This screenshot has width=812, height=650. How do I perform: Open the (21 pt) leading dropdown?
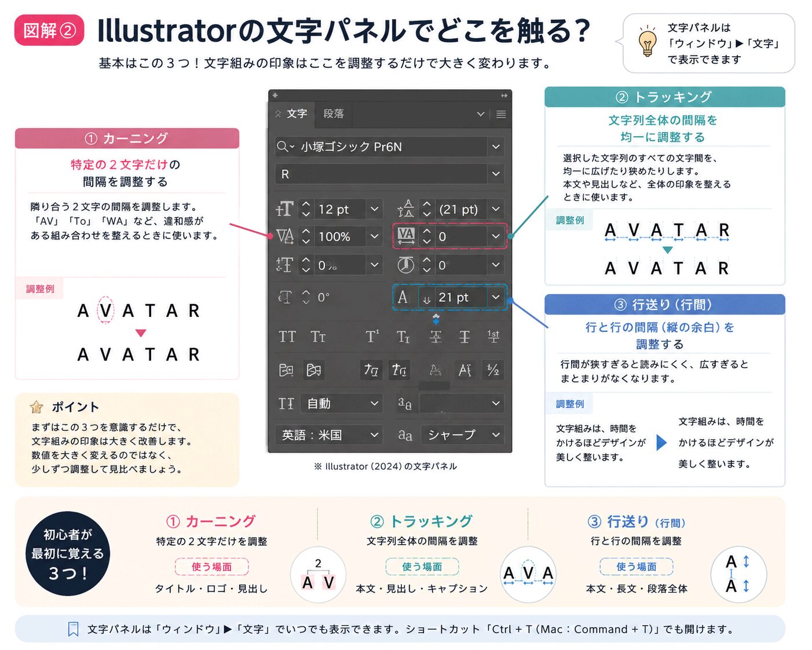coord(496,209)
